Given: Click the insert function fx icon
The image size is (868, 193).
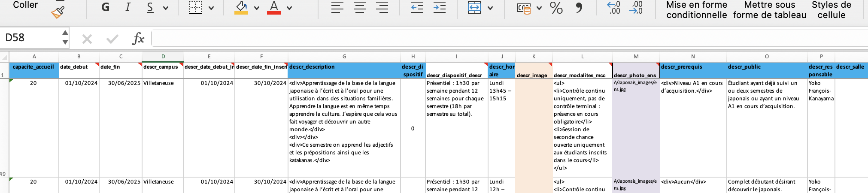Looking at the screenshot, I should click(x=138, y=38).
